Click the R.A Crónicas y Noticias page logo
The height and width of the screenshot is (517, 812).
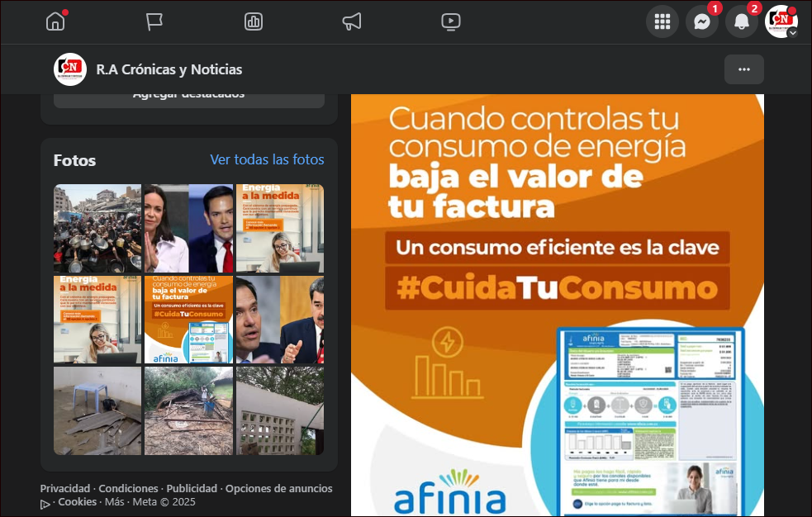pos(70,69)
